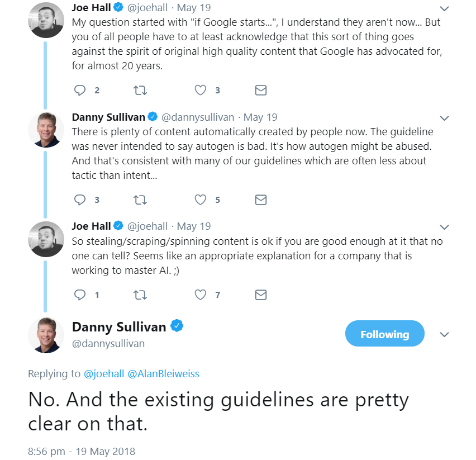Reply to Joe Hall's stealing/scraping tweet
This screenshot has width=476, height=460.
80,295
